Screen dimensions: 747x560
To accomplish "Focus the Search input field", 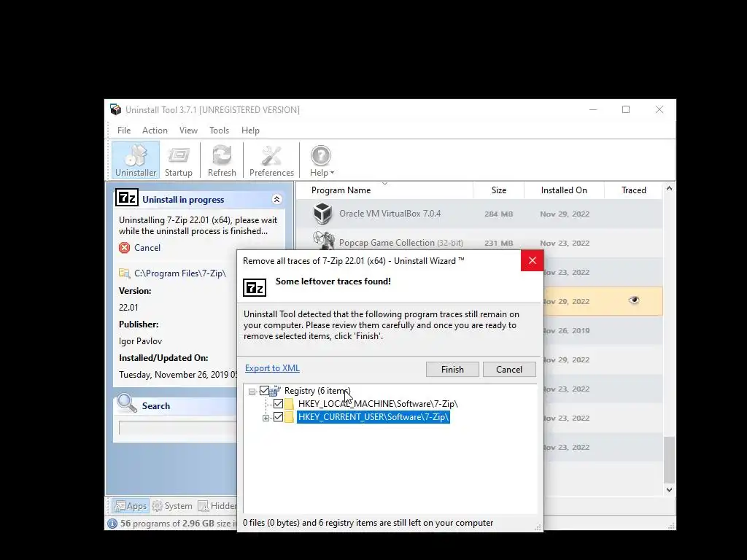I will (177, 427).
